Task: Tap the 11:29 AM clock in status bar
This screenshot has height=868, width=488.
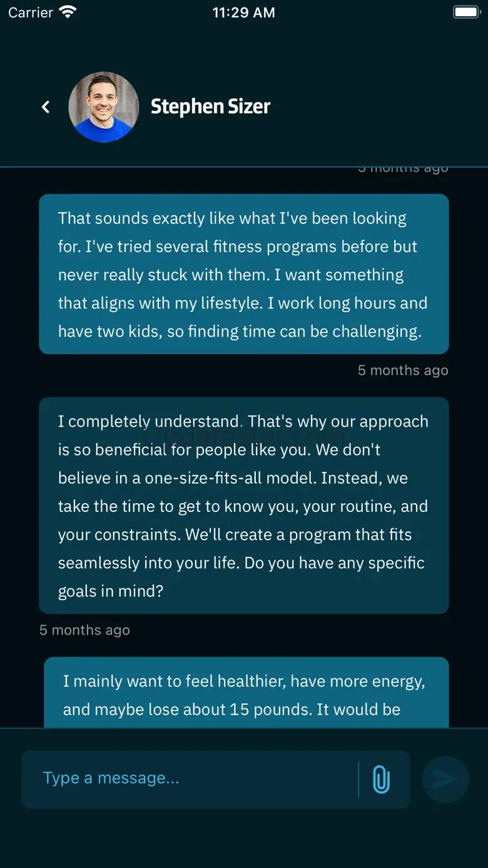Action: [243, 13]
